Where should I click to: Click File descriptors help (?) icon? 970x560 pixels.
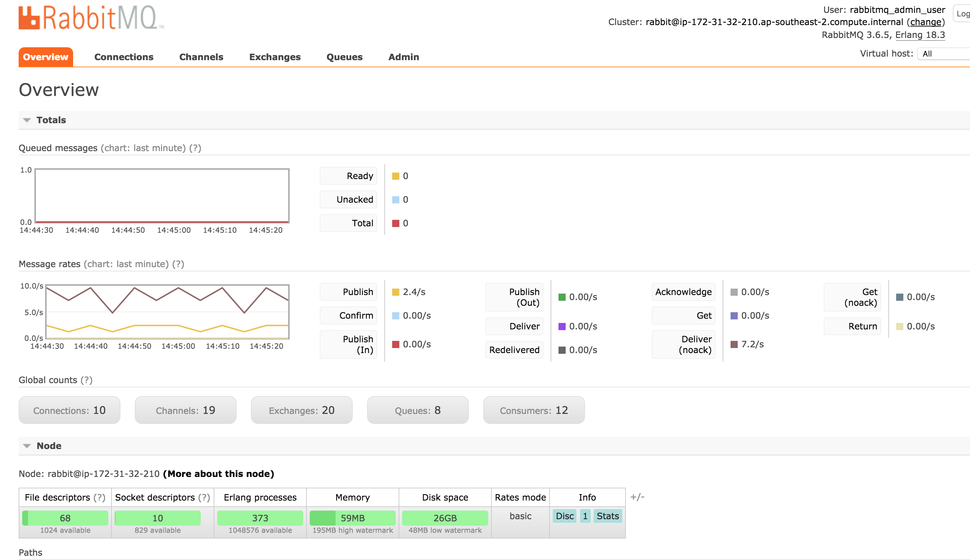click(x=99, y=497)
